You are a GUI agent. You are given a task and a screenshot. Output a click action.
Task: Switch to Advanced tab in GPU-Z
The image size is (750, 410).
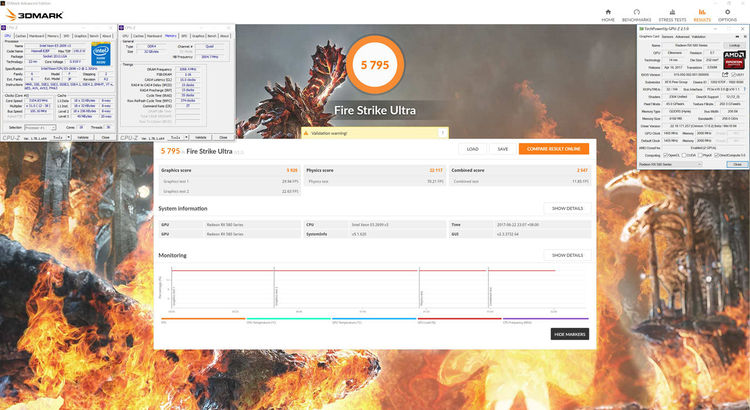tap(682, 36)
